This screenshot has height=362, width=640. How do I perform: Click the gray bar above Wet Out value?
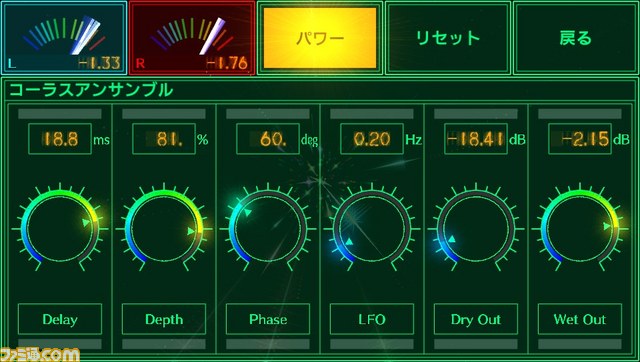[x=580, y=114]
